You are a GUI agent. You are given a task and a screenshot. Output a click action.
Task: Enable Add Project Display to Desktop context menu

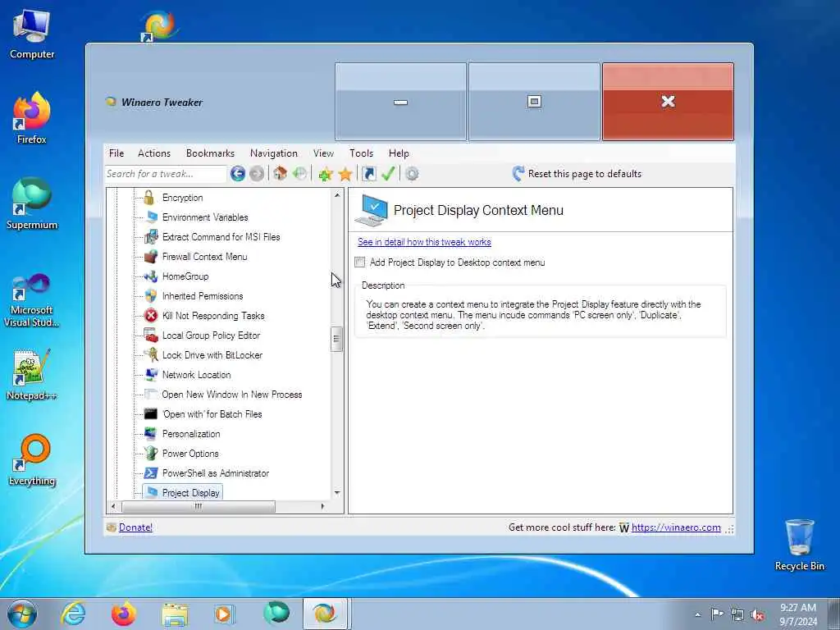click(x=360, y=262)
